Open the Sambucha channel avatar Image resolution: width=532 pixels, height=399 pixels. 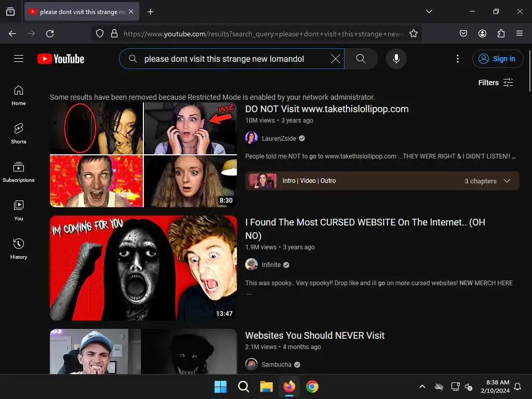click(251, 364)
